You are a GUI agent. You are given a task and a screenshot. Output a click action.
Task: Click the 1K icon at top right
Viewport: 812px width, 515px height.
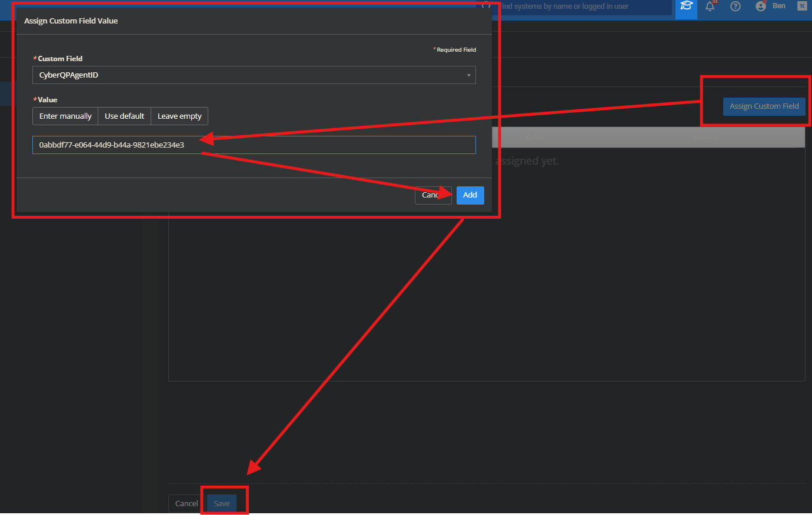pyautogui.click(x=801, y=6)
